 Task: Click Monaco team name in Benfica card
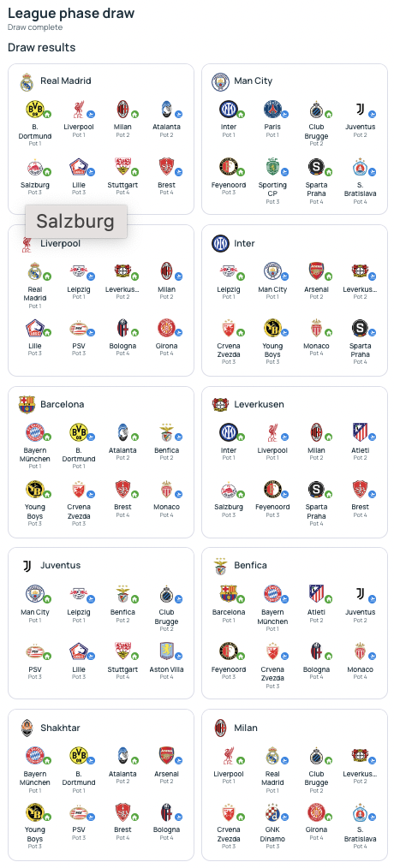click(361, 669)
